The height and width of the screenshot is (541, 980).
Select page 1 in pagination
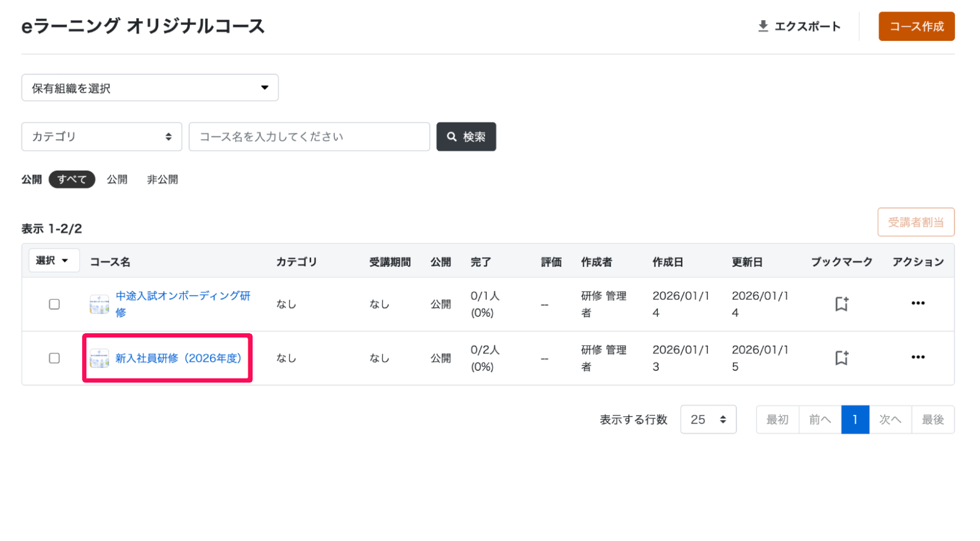(x=855, y=419)
